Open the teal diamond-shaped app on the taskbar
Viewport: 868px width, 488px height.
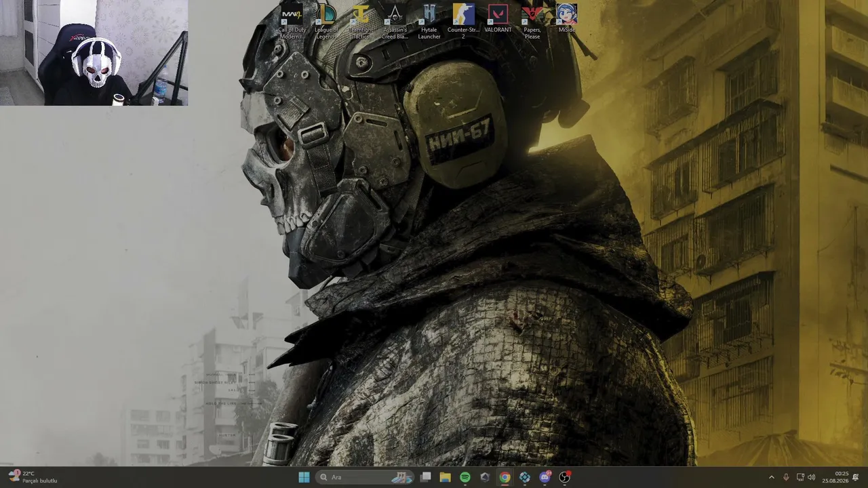[x=525, y=477]
